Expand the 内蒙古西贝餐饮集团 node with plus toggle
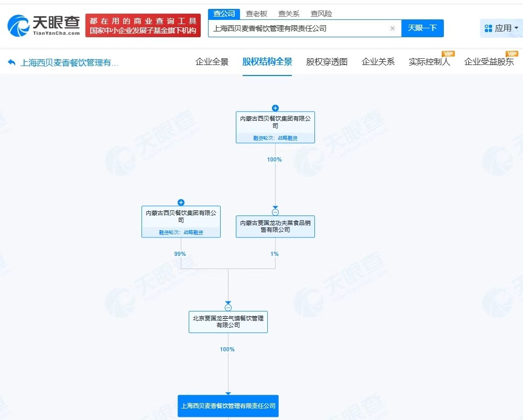The width and height of the screenshot is (523, 420). (181, 202)
